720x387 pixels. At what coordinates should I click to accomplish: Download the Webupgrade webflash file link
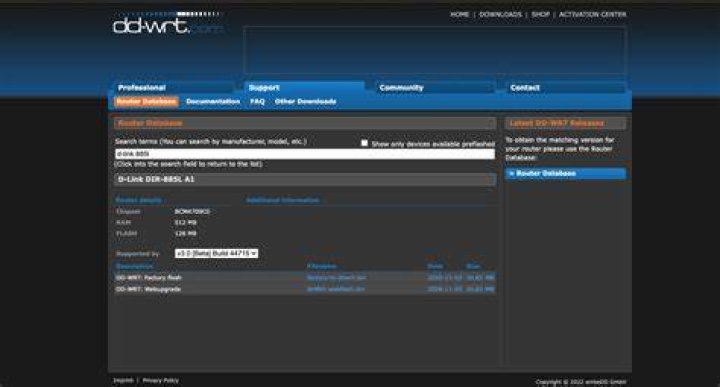click(x=336, y=289)
